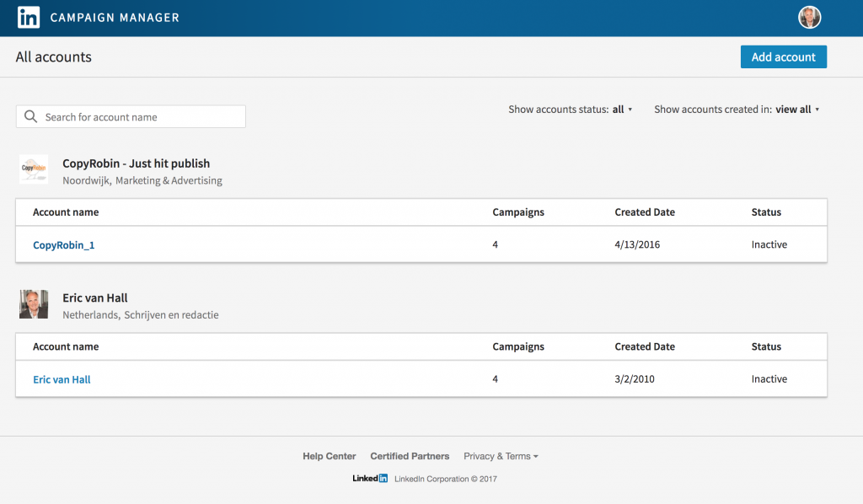
Task: Click Status header in CopyRobin table
Action: tap(766, 212)
